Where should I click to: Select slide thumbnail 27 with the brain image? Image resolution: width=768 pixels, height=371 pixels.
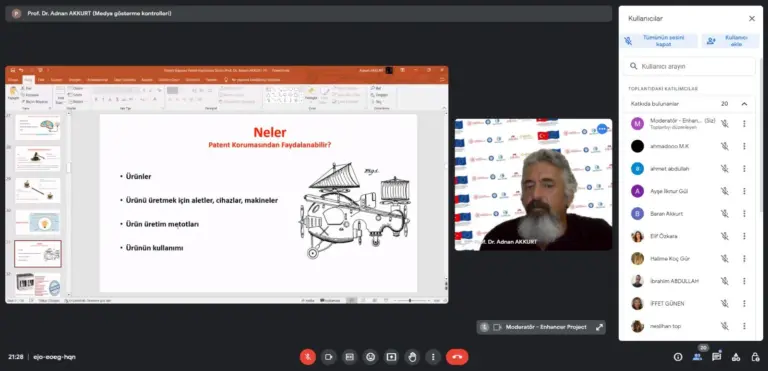pyautogui.click(x=38, y=127)
